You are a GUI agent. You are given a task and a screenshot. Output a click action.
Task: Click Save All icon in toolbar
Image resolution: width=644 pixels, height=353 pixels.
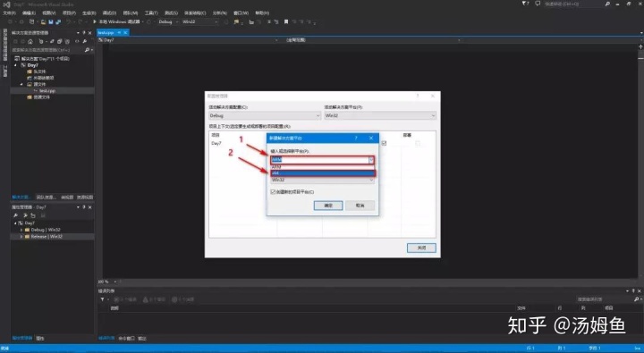pos(58,21)
